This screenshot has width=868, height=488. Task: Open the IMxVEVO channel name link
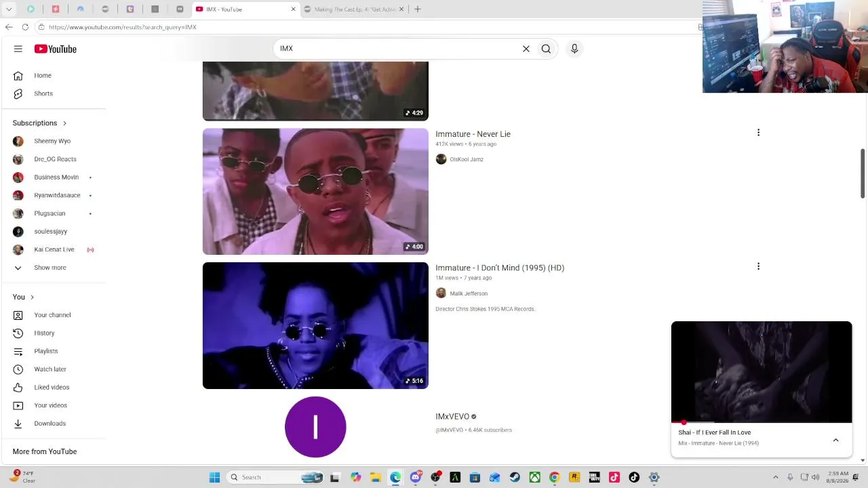[x=452, y=417]
